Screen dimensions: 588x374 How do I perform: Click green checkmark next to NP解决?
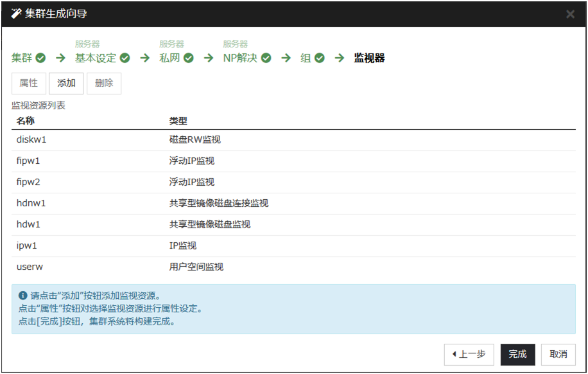(266, 58)
